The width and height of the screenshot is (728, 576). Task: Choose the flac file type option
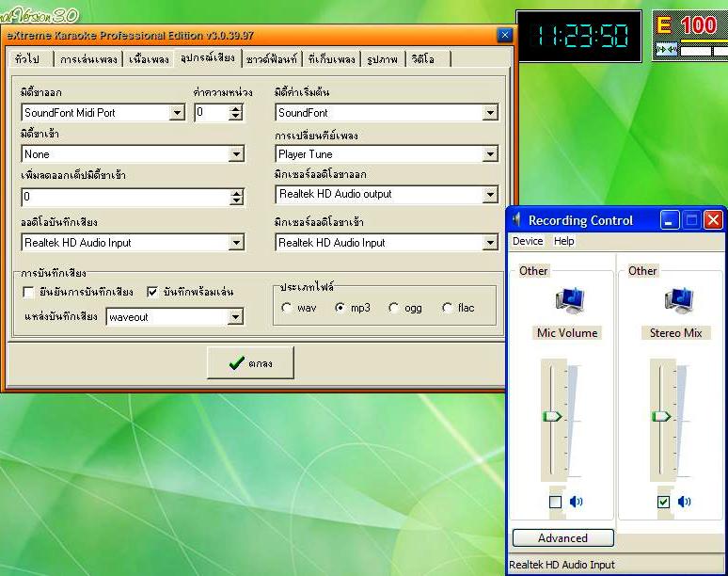[x=448, y=308]
